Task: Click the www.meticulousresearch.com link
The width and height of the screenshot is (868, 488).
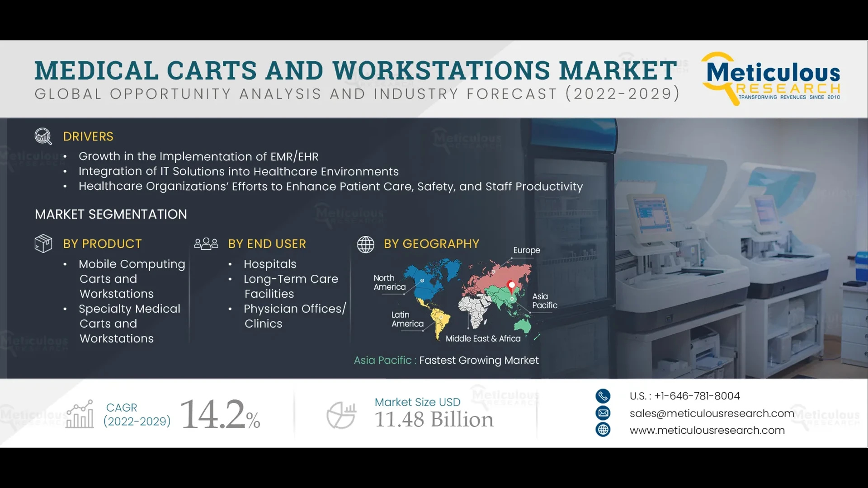Action: (708, 430)
